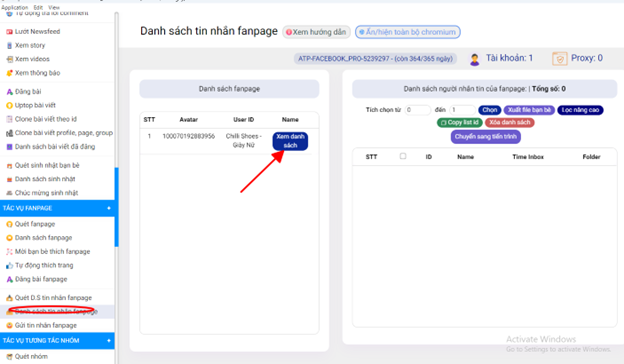Select the Xem videos icon
The image size is (624, 364).
tap(9, 59)
